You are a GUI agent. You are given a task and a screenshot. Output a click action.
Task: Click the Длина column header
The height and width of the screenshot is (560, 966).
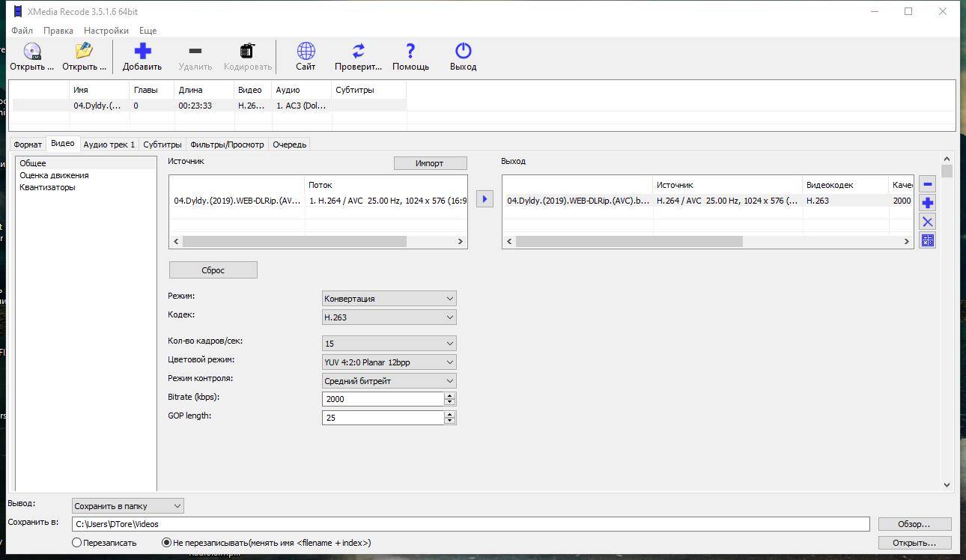(204, 90)
